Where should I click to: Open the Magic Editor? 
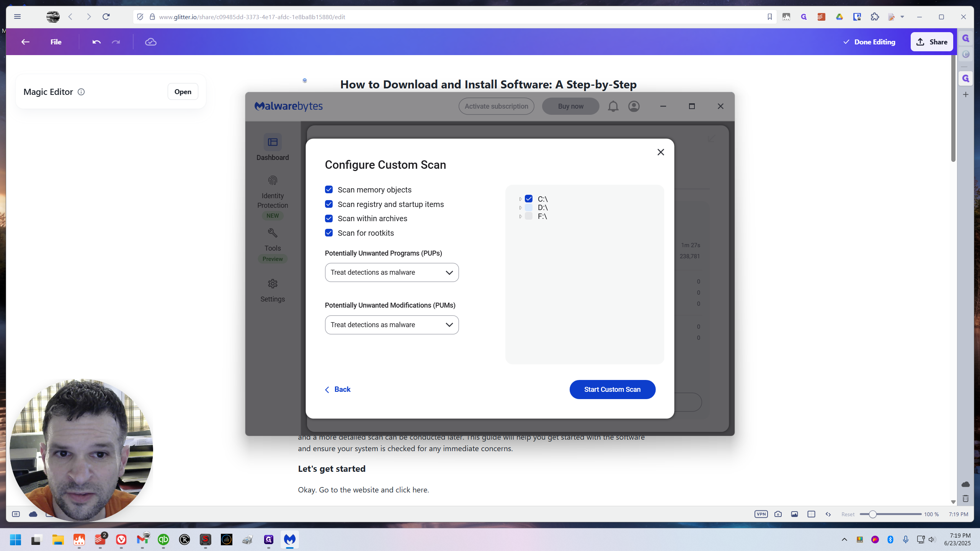pyautogui.click(x=183, y=92)
